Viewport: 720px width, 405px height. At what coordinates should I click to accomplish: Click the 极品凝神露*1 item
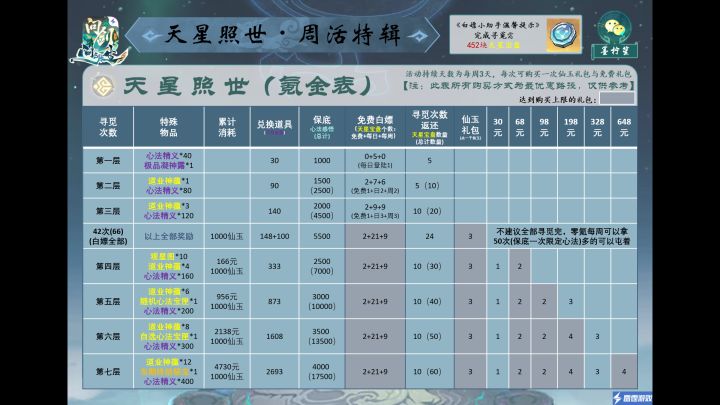pyautogui.click(x=169, y=165)
